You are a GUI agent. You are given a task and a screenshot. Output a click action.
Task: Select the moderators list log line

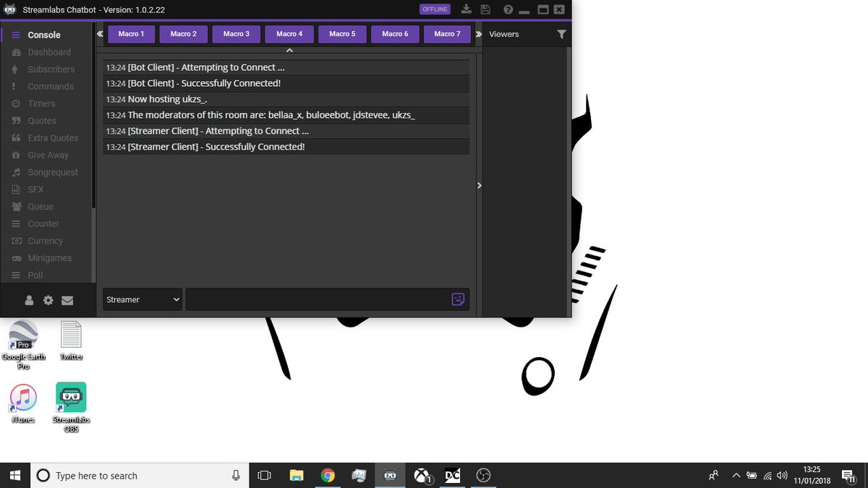point(286,115)
